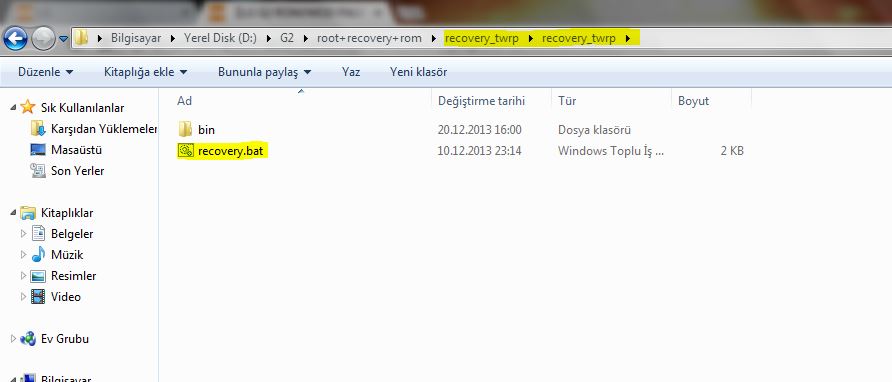This screenshot has width=892, height=382.
Task: Expand arrow after final recovery_twrp breadcrumb
Action: 628,39
